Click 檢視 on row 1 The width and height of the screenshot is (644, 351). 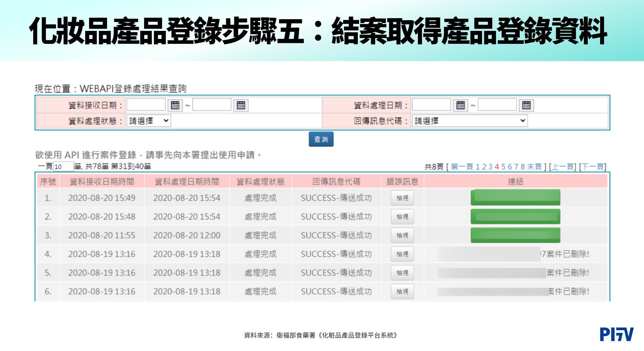click(402, 198)
